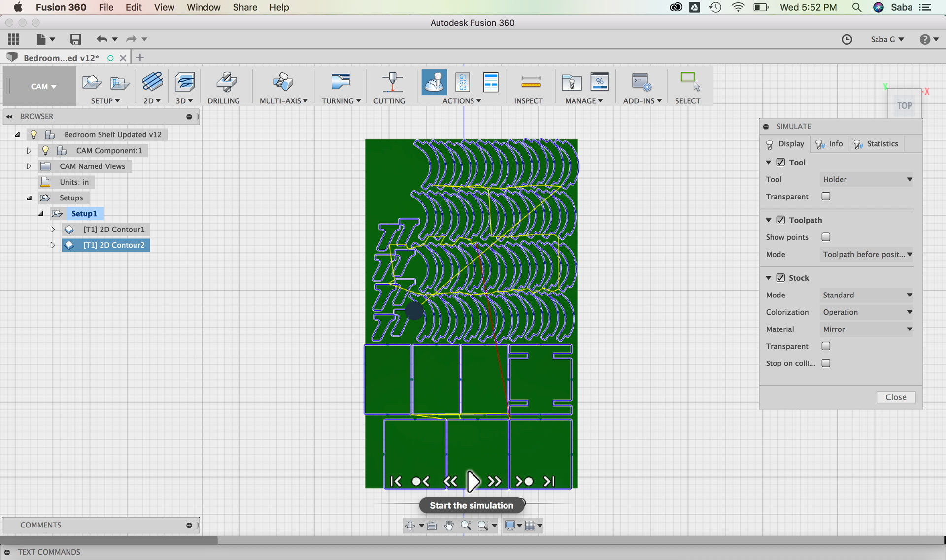Switch to the Statistics tab
This screenshot has width=946, height=560.
(876, 144)
